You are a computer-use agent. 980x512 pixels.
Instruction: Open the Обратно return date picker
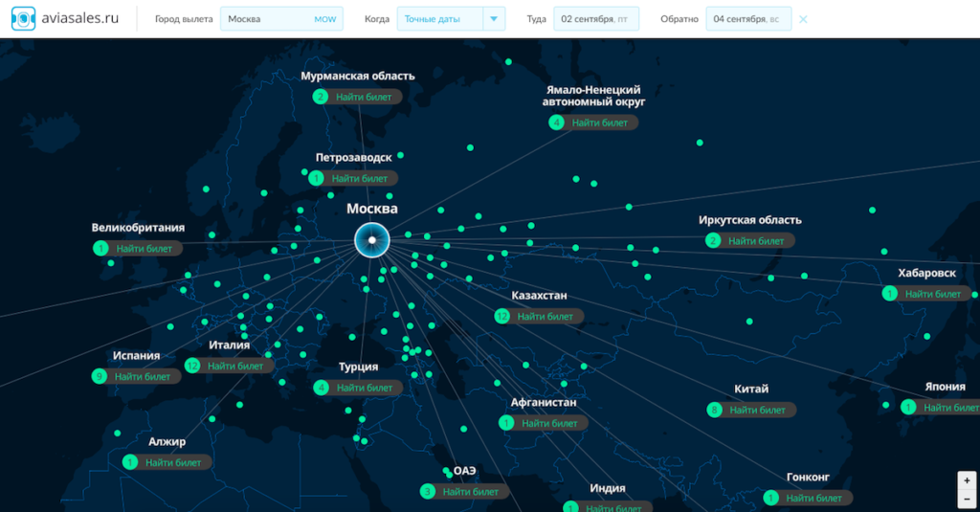point(747,19)
